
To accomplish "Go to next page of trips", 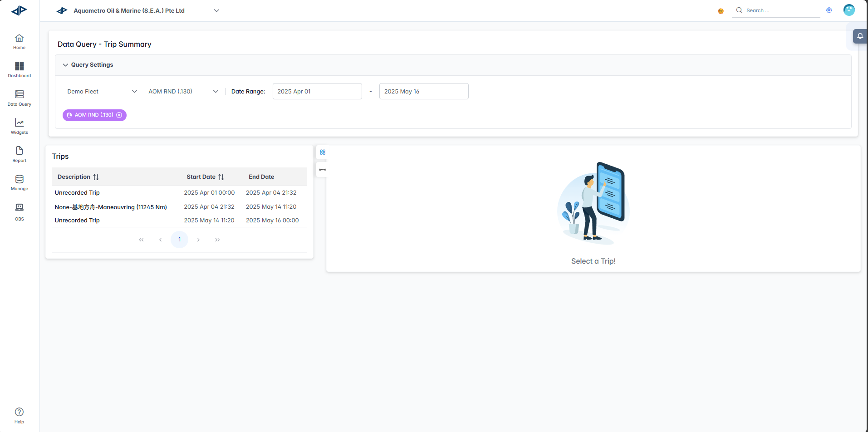I will point(198,240).
